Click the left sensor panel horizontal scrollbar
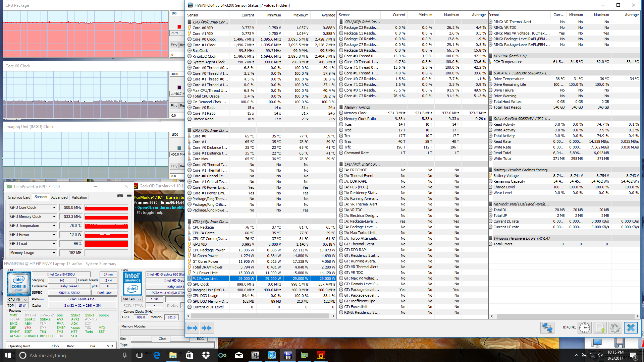Image resolution: width=644 pixels, height=362 pixels. pyautogui.click(x=261, y=316)
